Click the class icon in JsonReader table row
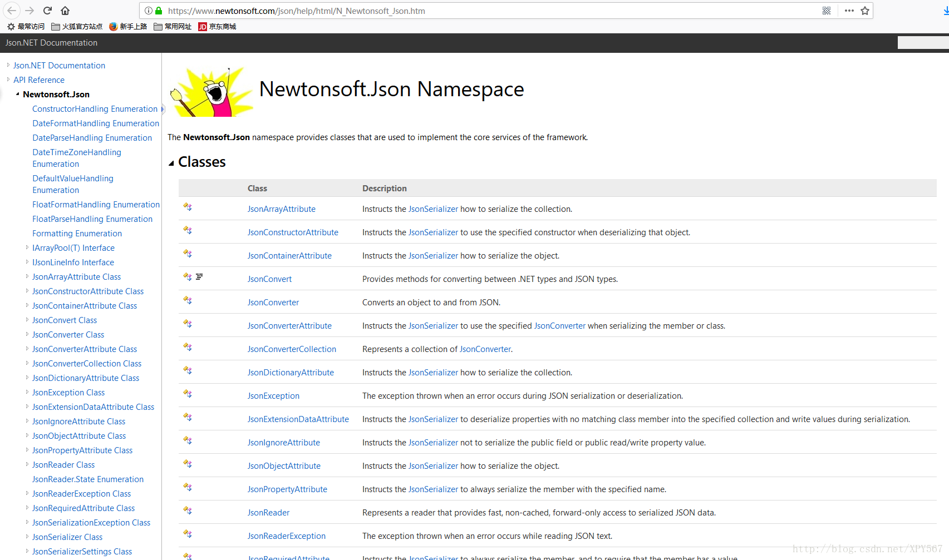 click(x=188, y=511)
